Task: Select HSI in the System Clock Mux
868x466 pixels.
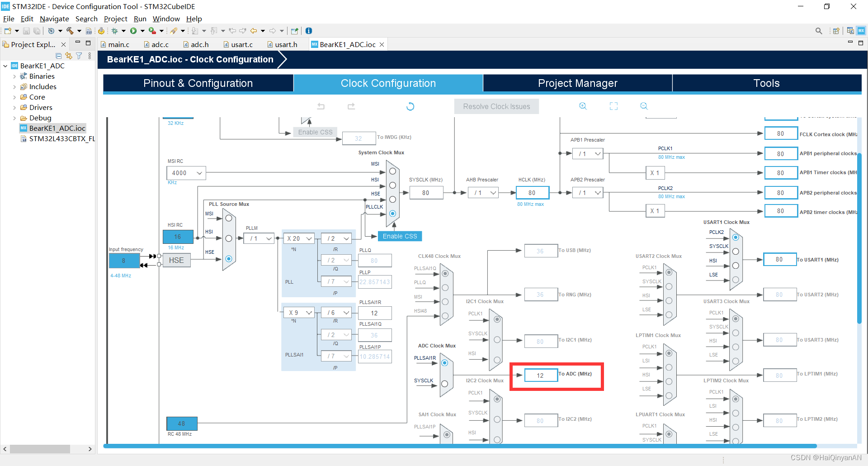Action: (x=392, y=185)
